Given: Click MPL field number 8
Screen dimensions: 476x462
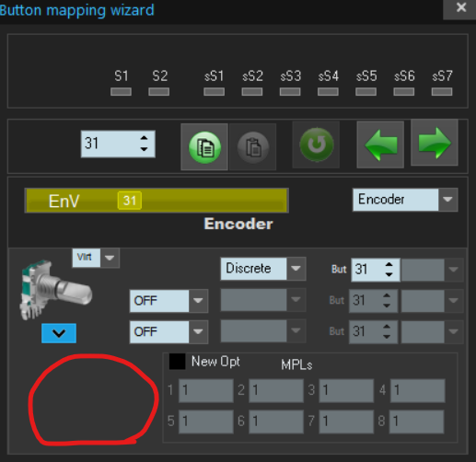Looking at the screenshot, I should tap(417, 422).
